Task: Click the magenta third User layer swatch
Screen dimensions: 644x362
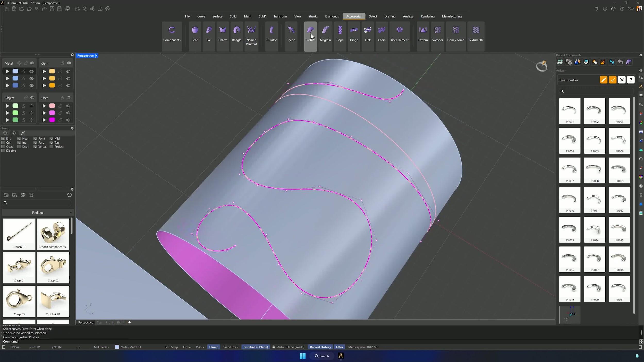Action: click(x=52, y=120)
